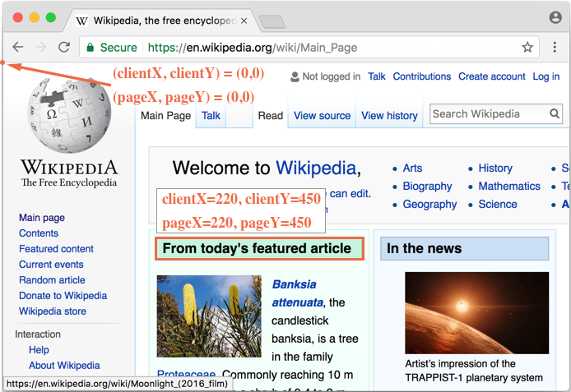The image size is (571, 392).
Task: Select the Read tab
Action: pyautogui.click(x=270, y=116)
